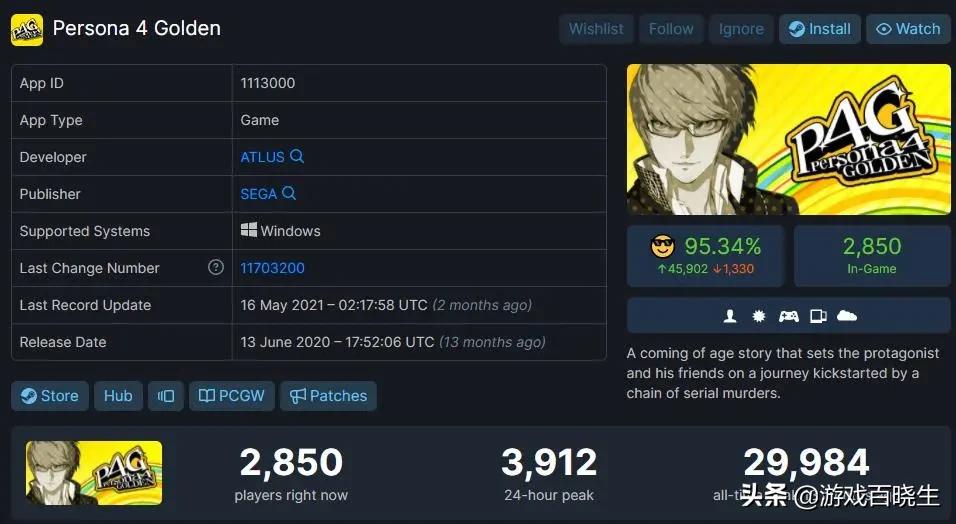Viewport: 956px width, 524px height.
Task: Click the achievements starburst icon
Action: (758, 316)
